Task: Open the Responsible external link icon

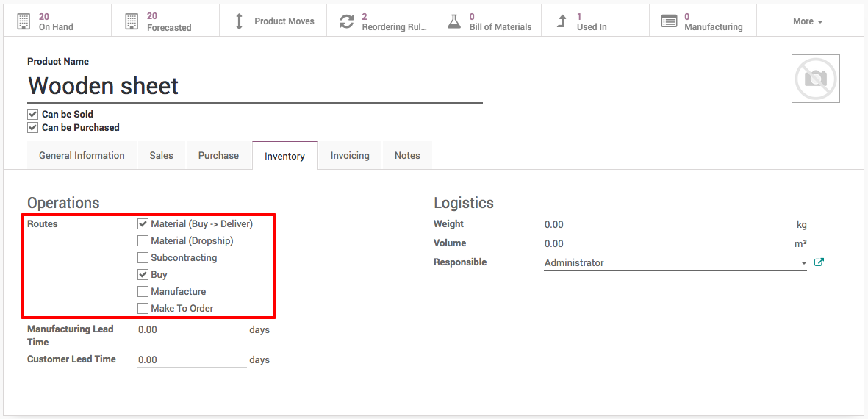Action: (x=819, y=262)
